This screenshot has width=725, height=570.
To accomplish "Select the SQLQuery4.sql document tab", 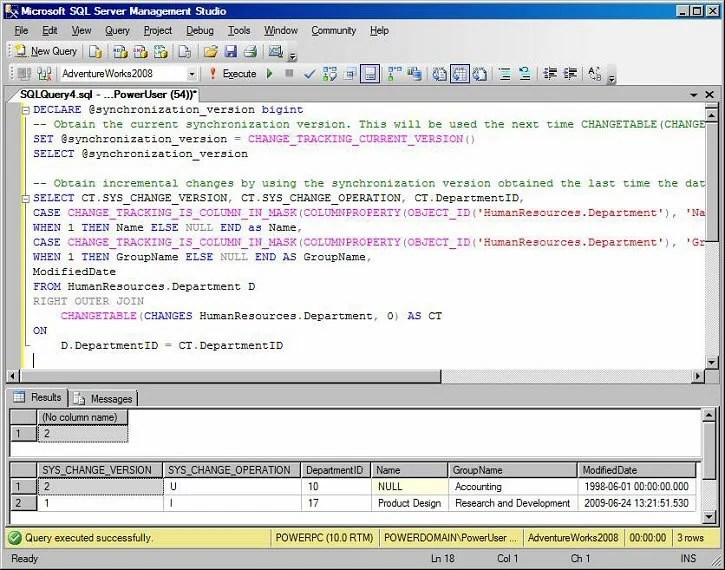I will click(x=108, y=94).
